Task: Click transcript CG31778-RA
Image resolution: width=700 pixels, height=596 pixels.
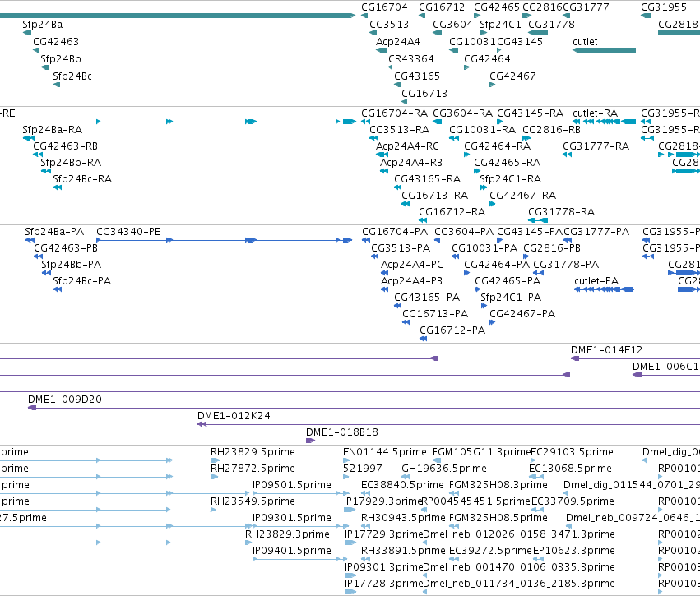Action: 561,212
